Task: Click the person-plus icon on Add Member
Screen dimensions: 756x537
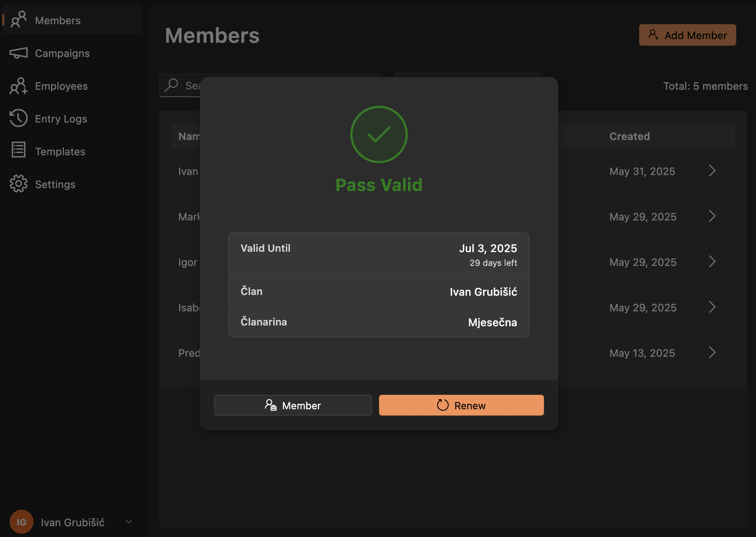Action: [x=654, y=35]
